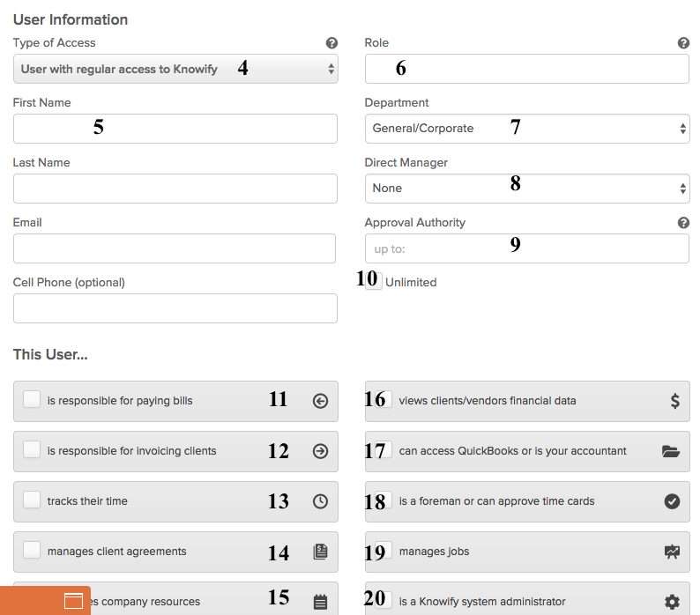The image size is (700, 615).
Task: Click the document icon beside manages client agreements
Action: [x=320, y=552]
